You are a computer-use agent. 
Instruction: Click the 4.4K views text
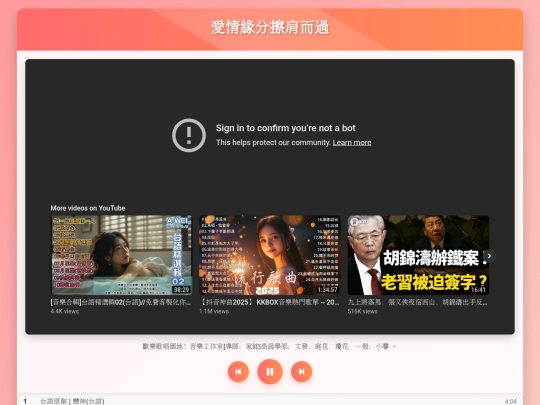[x=65, y=311]
